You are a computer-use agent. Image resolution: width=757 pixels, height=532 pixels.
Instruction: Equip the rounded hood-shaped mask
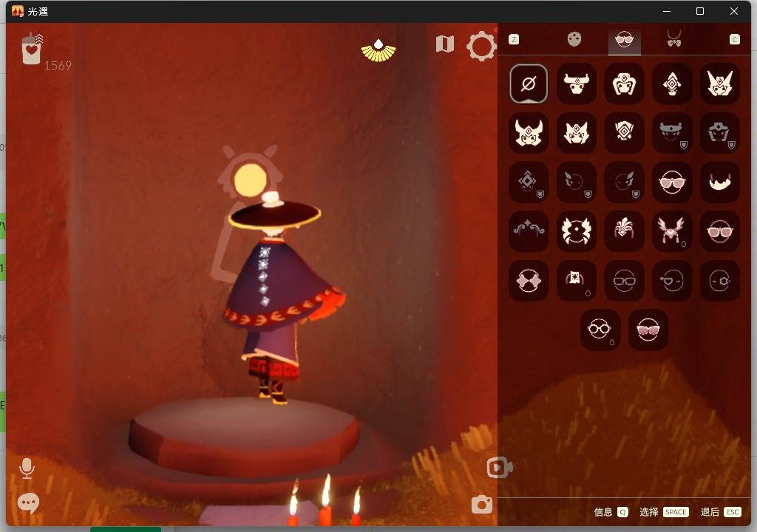(624, 84)
